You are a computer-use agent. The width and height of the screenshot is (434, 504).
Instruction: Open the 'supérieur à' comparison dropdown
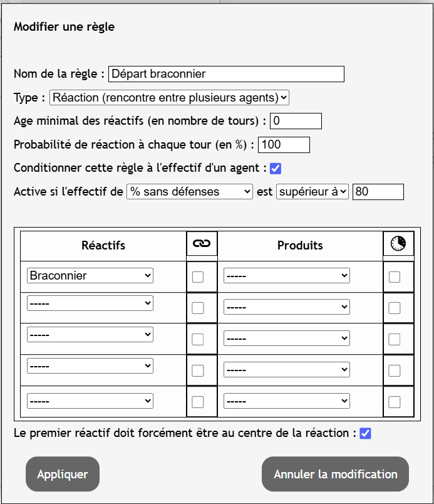pyautogui.click(x=313, y=192)
